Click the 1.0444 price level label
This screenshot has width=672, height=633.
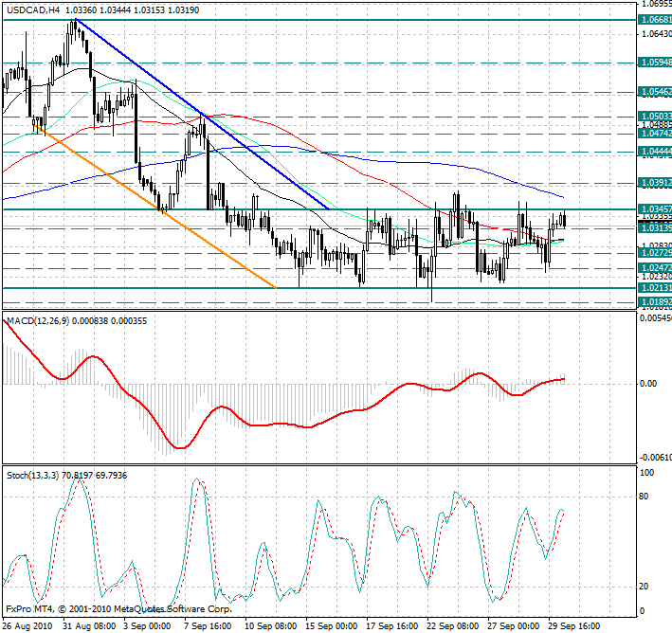pos(655,152)
